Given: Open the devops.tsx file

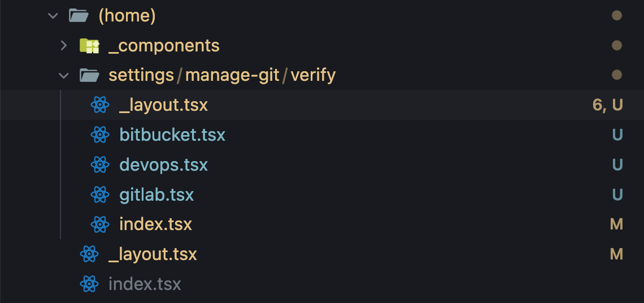Looking at the screenshot, I should click(163, 165).
